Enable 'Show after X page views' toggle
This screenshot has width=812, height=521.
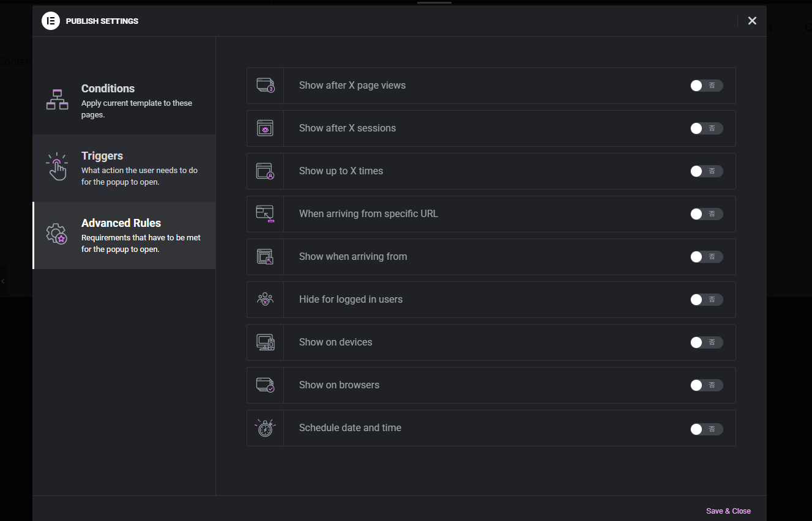(x=706, y=86)
